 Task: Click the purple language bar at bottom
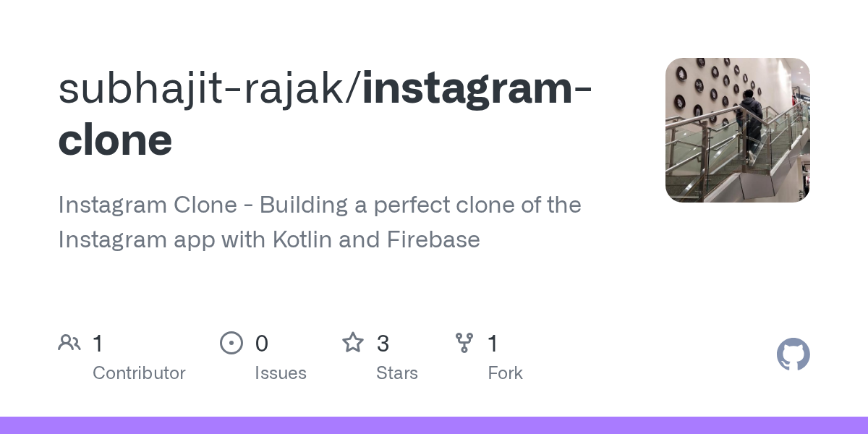point(434,425)
